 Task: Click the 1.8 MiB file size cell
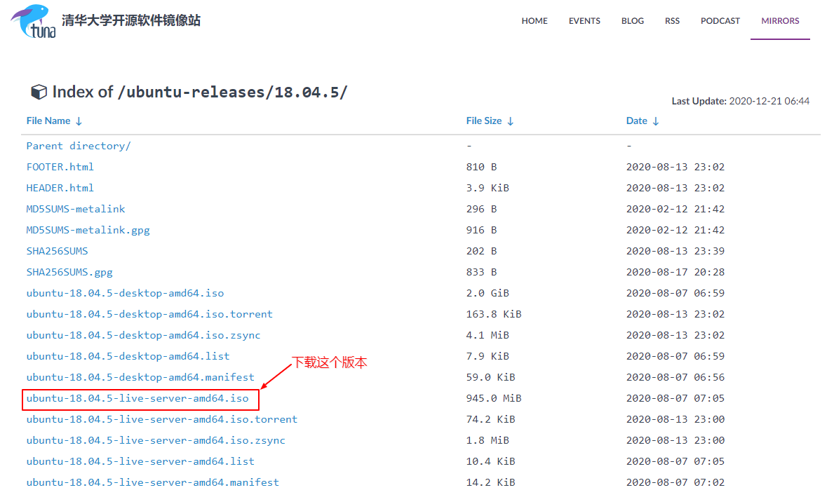(488, 441)
